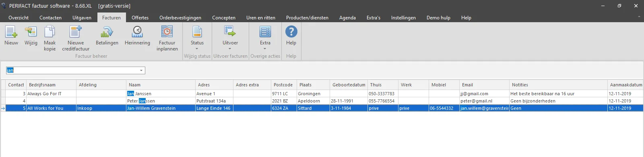The image size is (644, 157).
Task: Click the 'Inkoop' department cell
Action: click(x=101, y=108)
